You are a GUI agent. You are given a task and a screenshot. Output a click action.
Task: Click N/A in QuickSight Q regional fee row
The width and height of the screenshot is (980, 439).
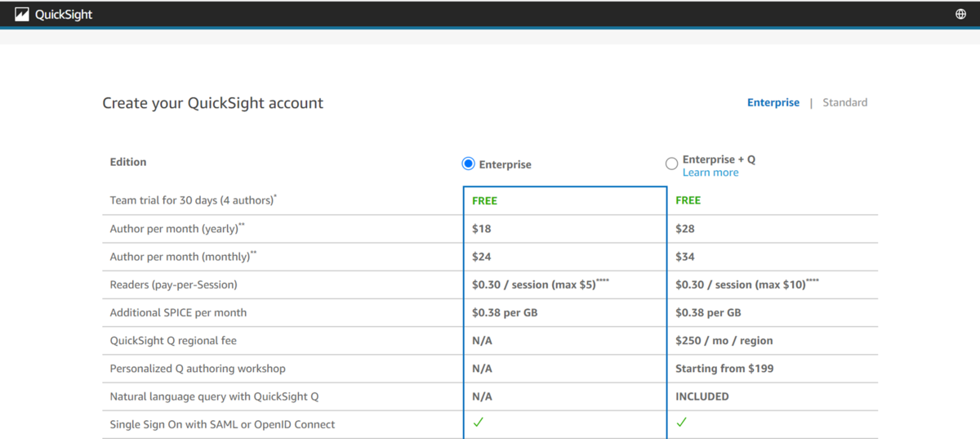coord(482,341)
